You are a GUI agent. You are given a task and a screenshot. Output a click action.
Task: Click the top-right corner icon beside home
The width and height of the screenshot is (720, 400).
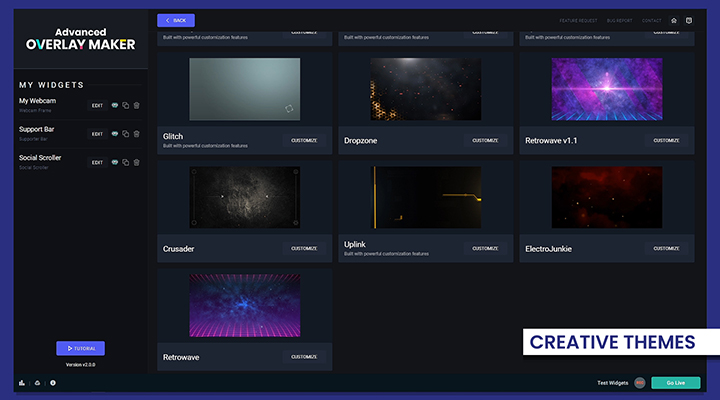pyautogui.click(x=688, y=20)
